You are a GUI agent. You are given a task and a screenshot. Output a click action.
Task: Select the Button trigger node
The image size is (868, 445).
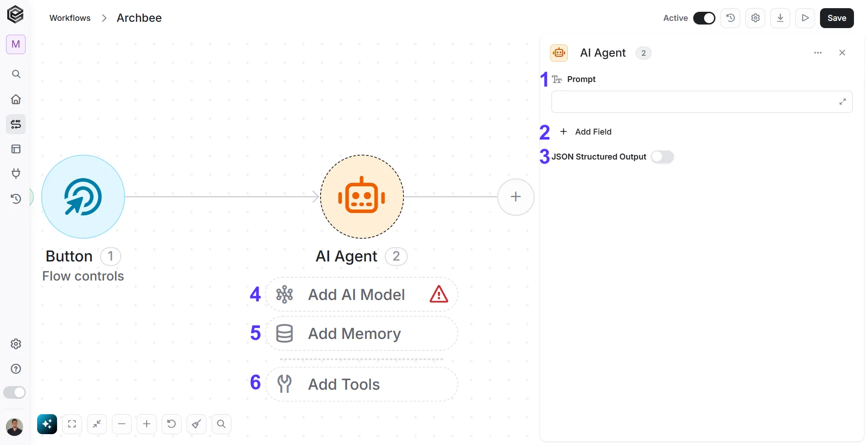83,197
